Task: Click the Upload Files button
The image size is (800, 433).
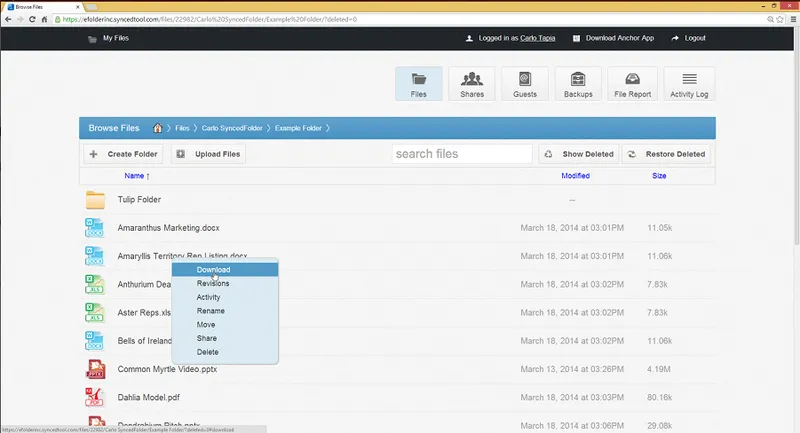Action: (208, 154)
